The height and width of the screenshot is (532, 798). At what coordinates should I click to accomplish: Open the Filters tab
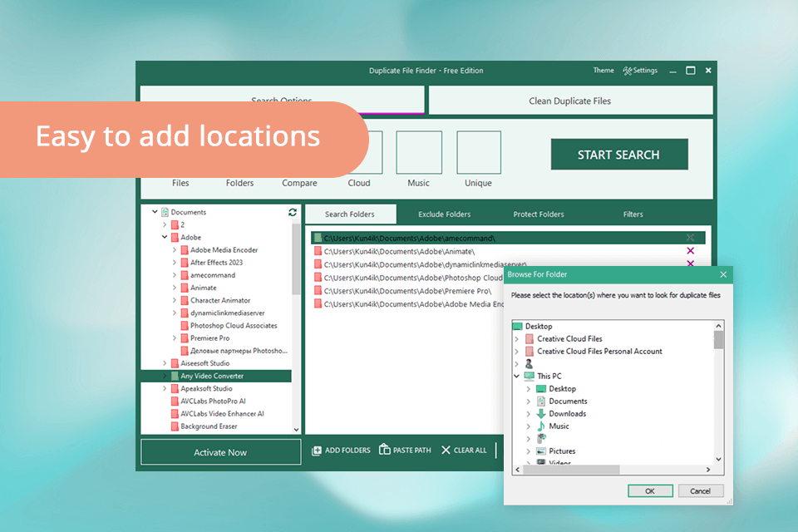(x=633, y=214)
